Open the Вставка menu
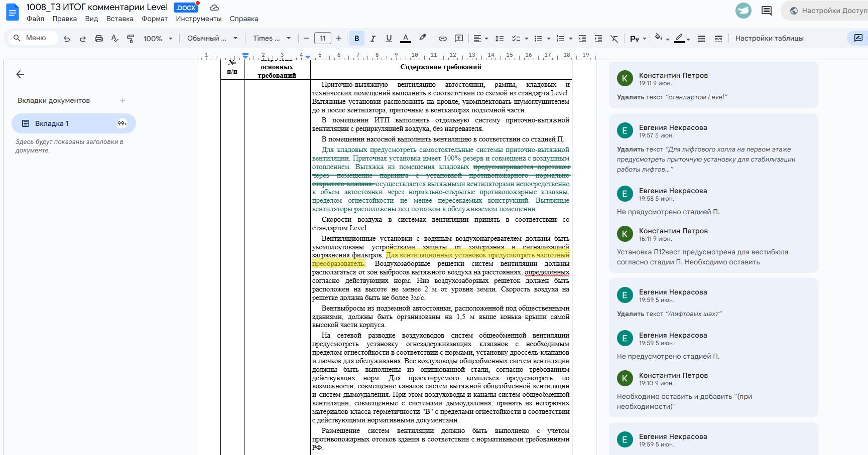This screenshot has width=868, height=455. tap(119, 19)
